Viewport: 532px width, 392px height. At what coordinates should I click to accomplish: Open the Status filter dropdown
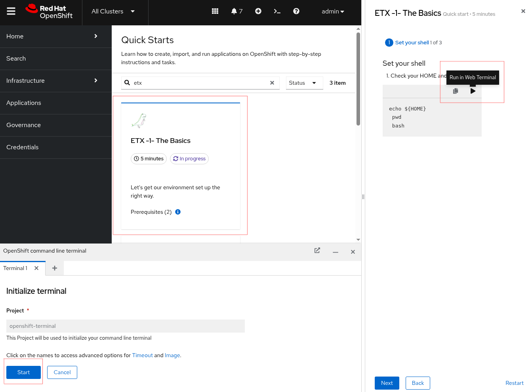(x=303, y=83)
